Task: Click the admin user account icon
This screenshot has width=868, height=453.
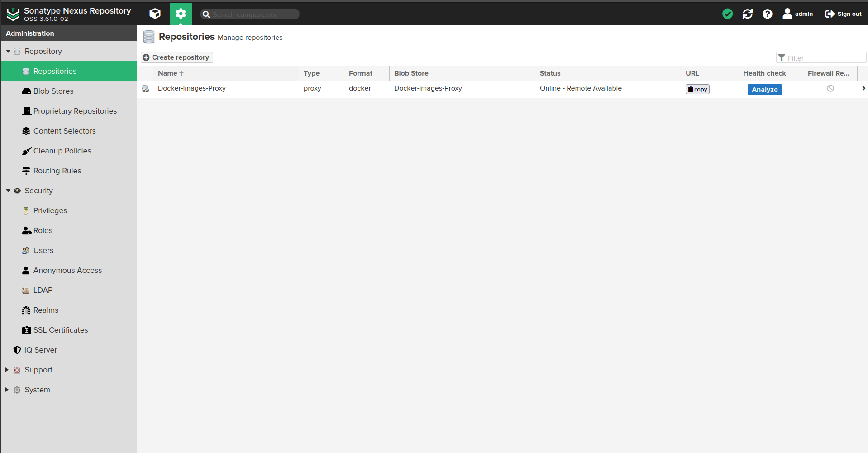Action: (787, 14)
